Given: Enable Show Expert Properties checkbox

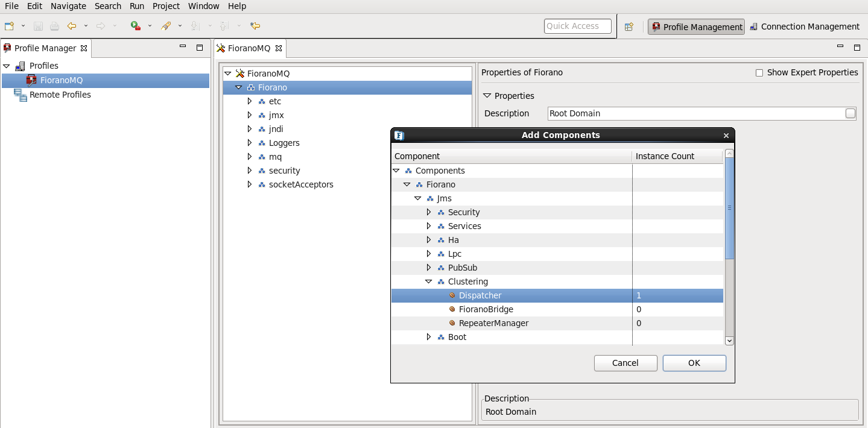Looking at the screenshot, I should pyautogui.click(x=759, y=72).
